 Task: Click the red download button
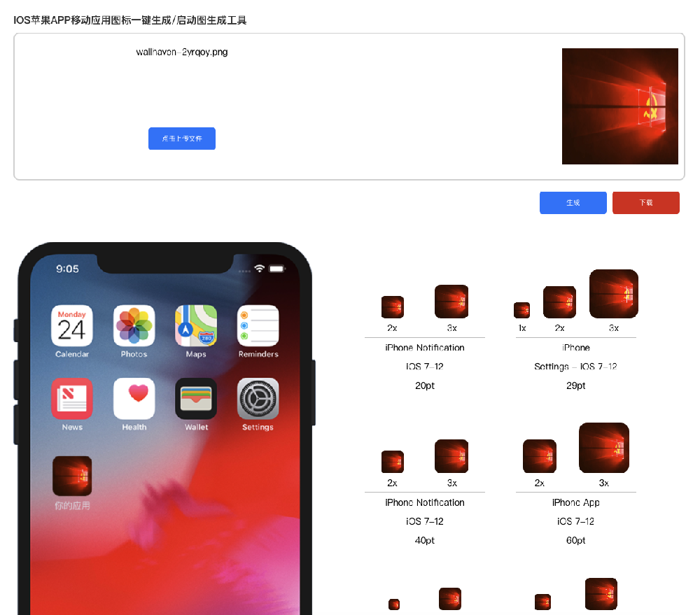(645, 203)
